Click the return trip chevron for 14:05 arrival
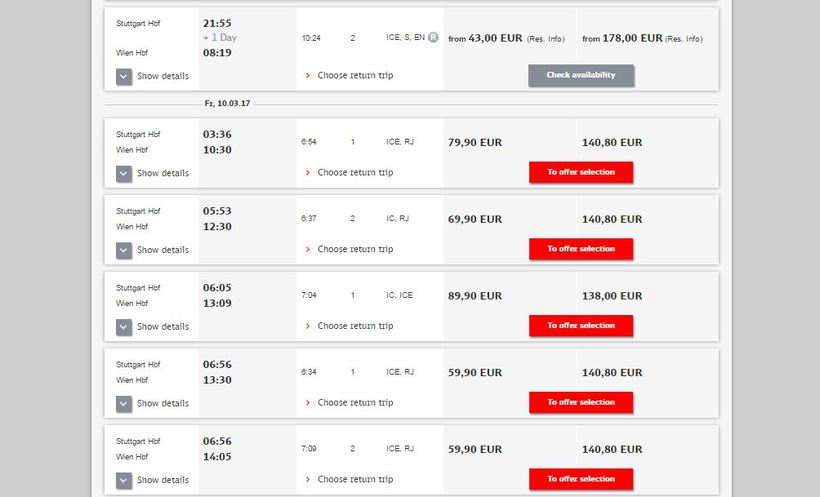The image size is (820, 497). click(x=307, y=480)
